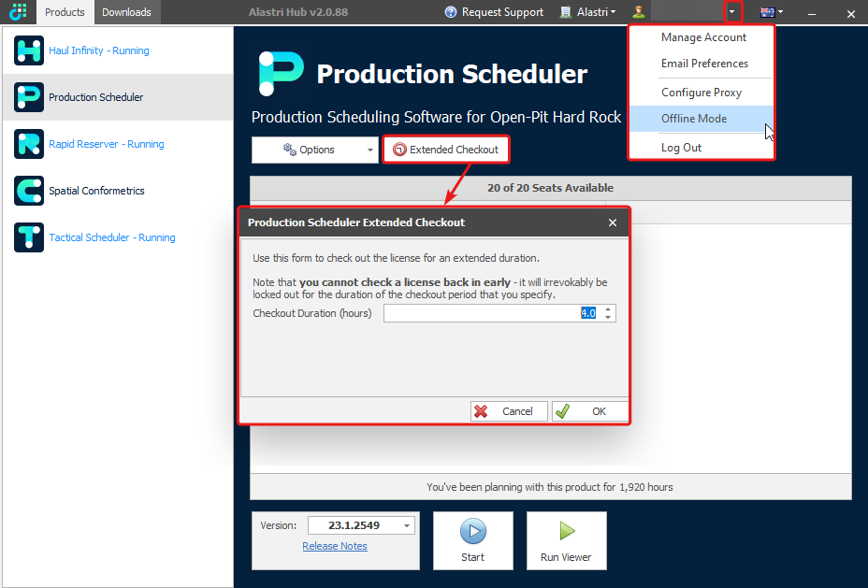Click the green checkmark on OK
This screenshot has width=868, height=588.
click(x=562, y=411)
